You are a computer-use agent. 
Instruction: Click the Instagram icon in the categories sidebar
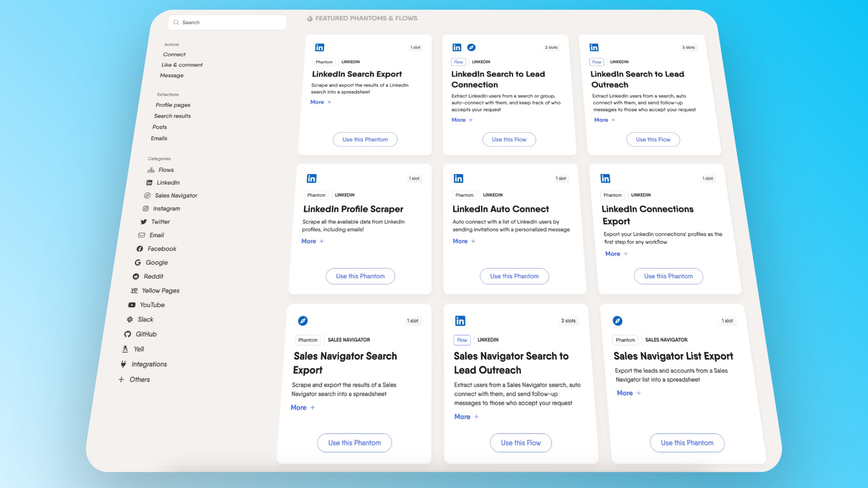click(146, 209)
